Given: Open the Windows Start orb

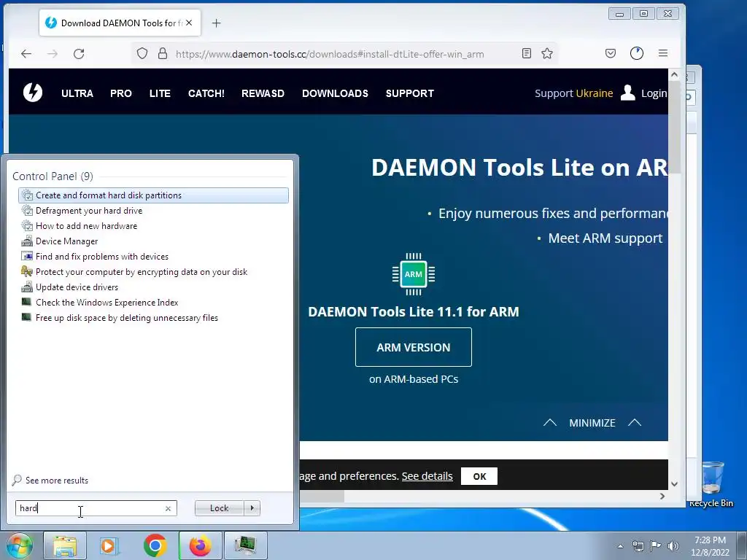Looking at the screenshot, I should click(x=19, y=545).
